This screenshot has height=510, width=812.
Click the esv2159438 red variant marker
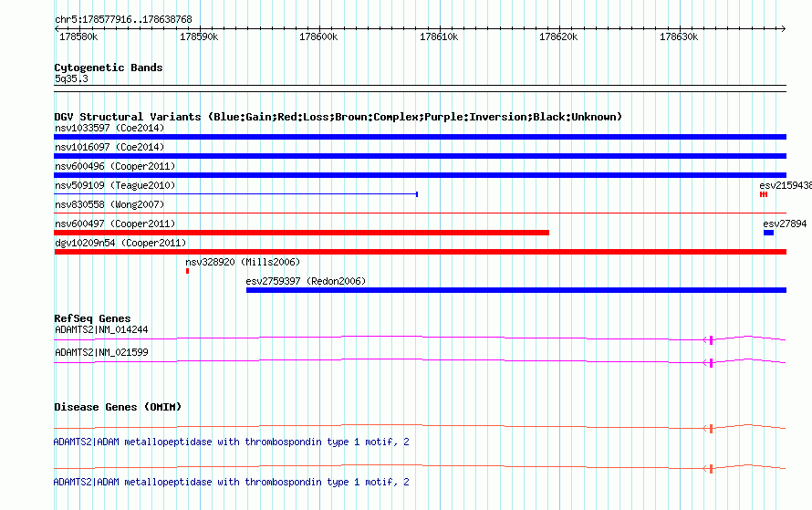point(764,194)
